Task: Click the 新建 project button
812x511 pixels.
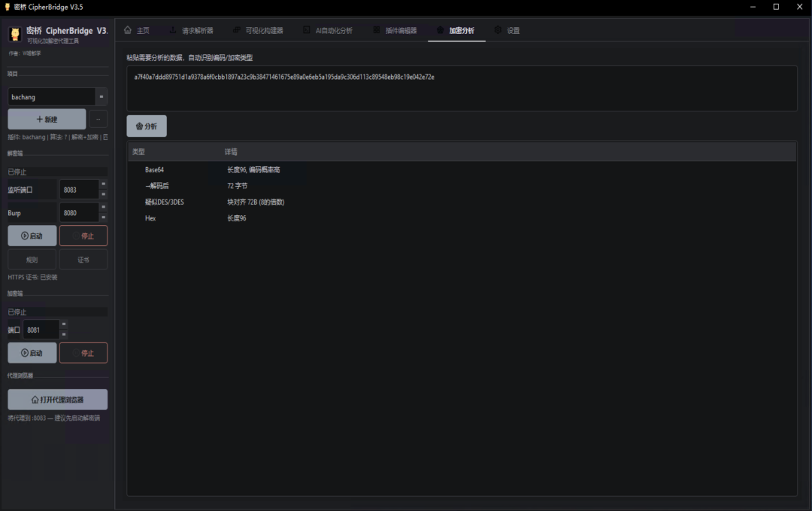Action: pos(47,119)
